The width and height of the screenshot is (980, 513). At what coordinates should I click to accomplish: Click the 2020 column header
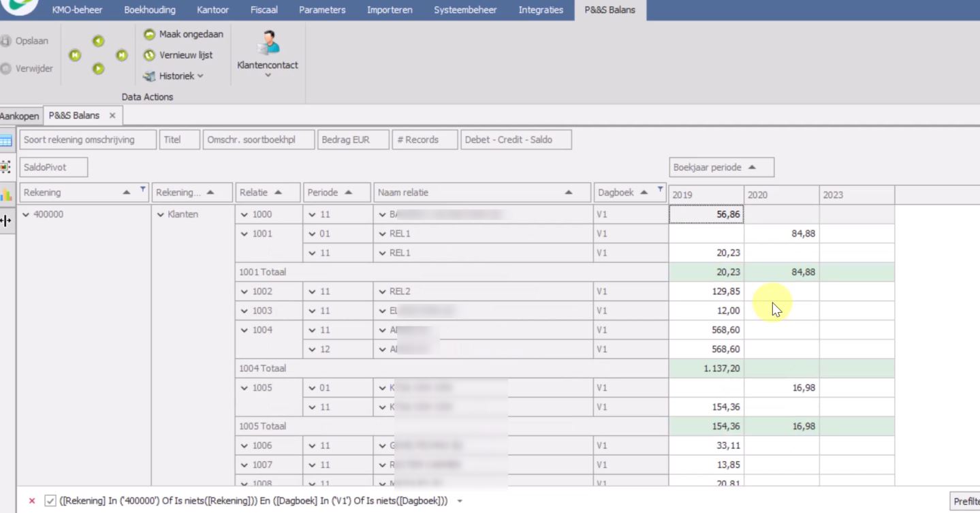click(x=782, y=195)
